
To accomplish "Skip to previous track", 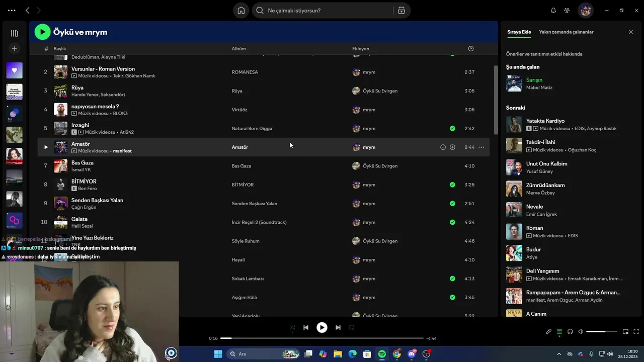I will pos(305,327).
